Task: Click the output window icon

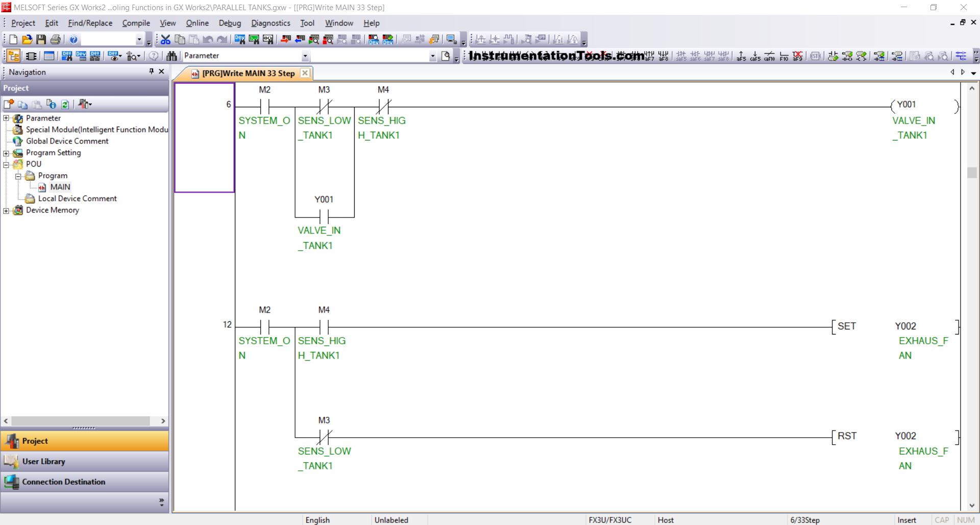Action: click(49, 56)
